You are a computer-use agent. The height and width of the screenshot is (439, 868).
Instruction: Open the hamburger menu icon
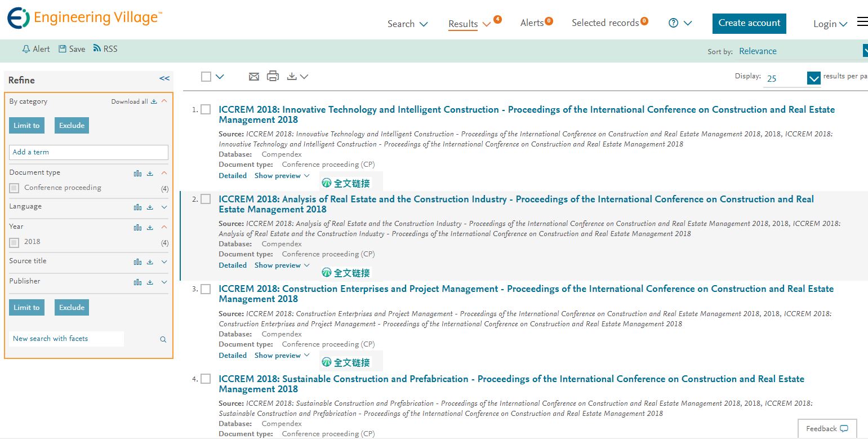[x=862, y=22]
